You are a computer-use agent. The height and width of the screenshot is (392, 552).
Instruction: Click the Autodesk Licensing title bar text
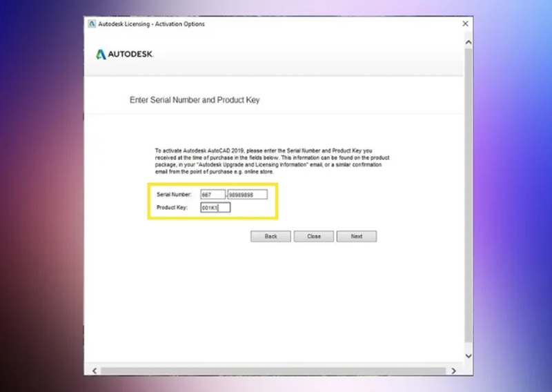point(151,24)
